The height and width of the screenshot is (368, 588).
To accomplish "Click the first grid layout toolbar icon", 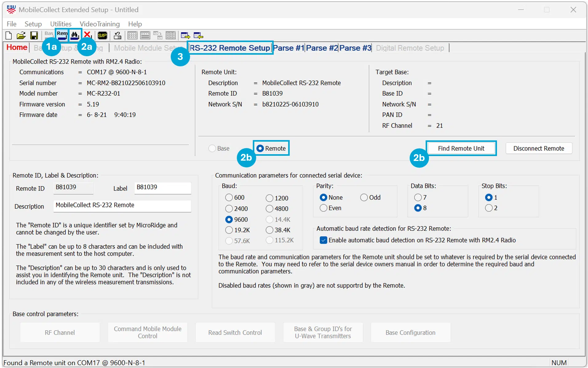I will tap(132, 36).
